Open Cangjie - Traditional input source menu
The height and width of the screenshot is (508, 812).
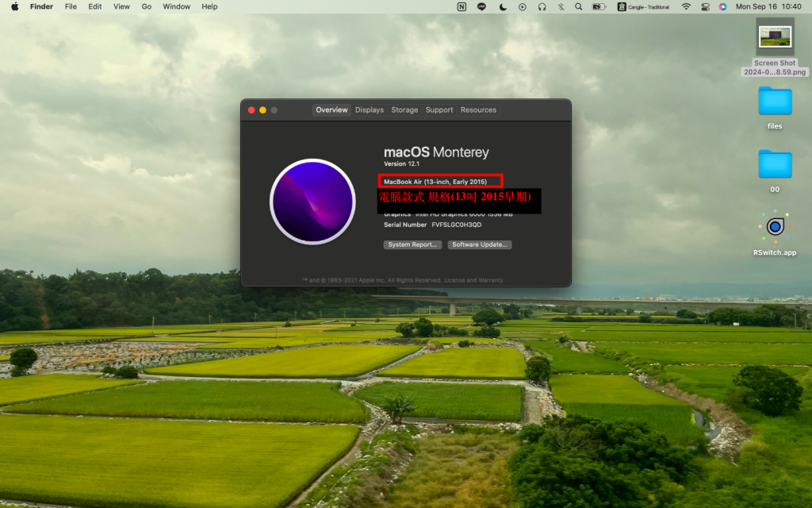pos(643,6)
